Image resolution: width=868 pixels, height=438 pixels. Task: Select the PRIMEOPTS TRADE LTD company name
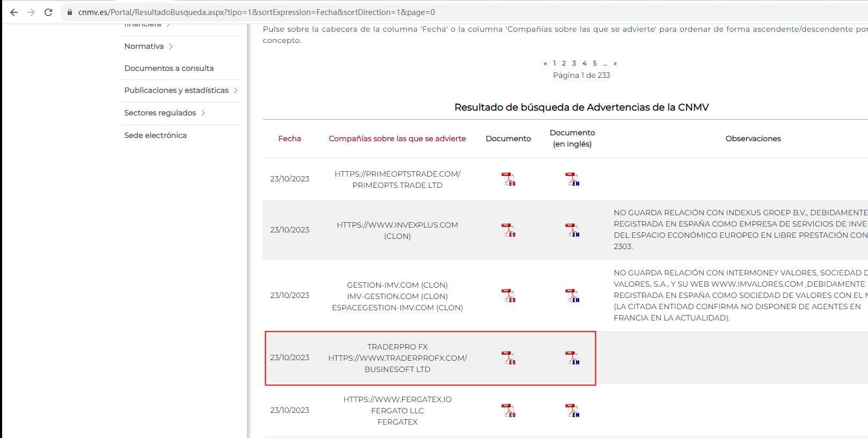[398, 185]
